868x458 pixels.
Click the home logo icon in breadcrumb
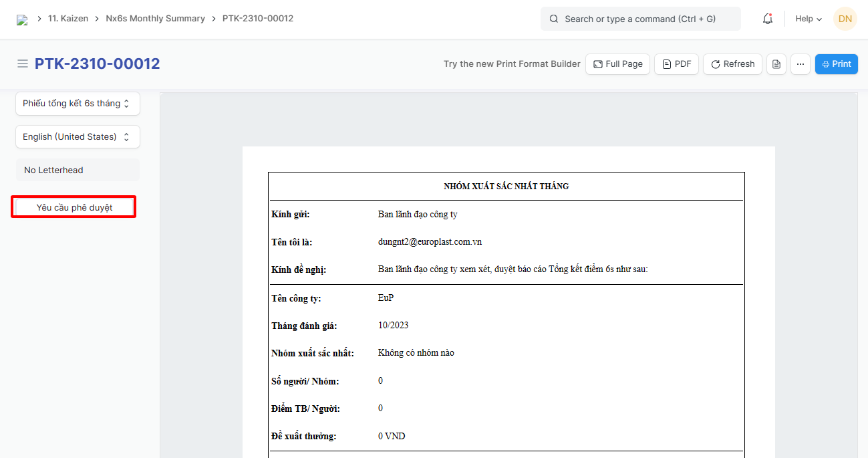pos(22,19)
